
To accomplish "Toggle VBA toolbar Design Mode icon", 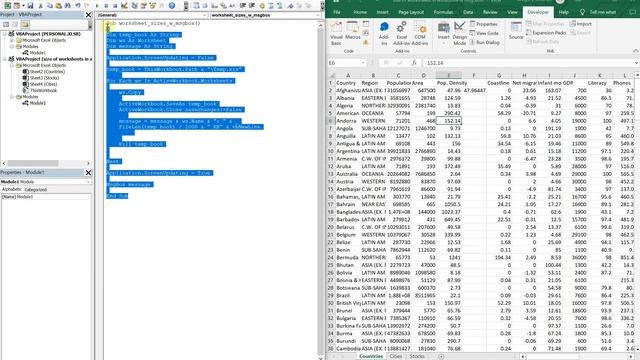I will click(124, 6).
